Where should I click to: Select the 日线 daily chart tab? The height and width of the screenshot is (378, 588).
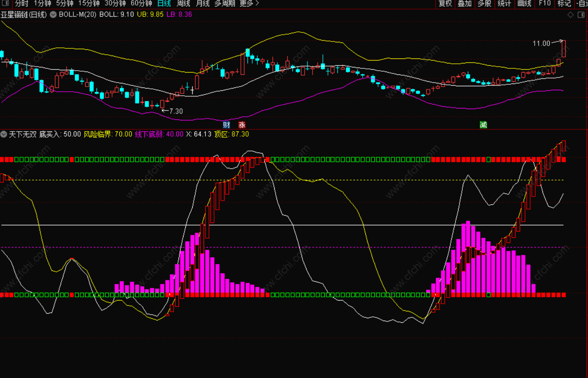tap(164, 4)
